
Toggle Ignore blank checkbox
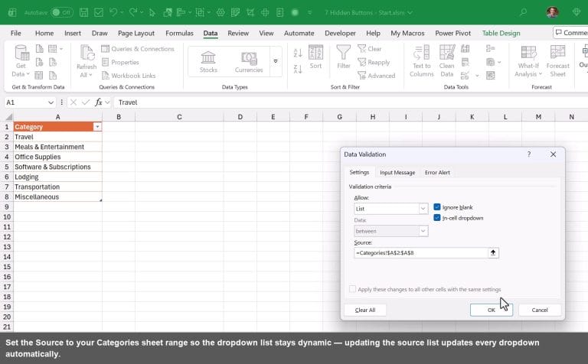pyautogui.click(x=437, y=206)
